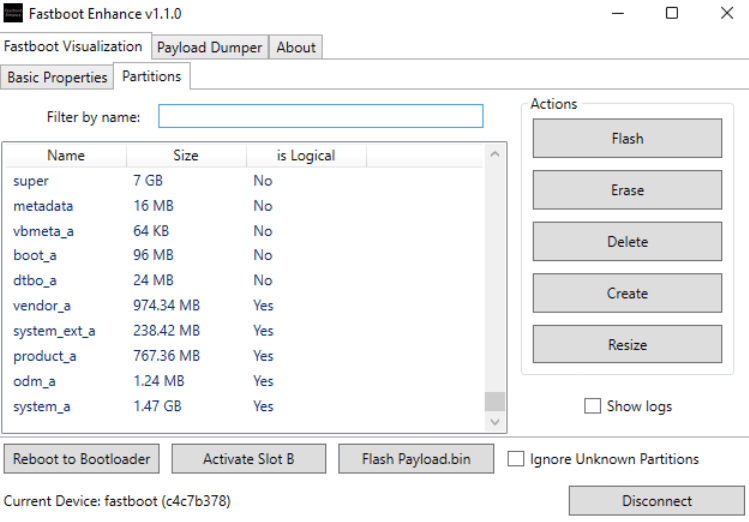Minimize the Fastboot Enhance window
The image size is (749, 522).
pos(618,13)
